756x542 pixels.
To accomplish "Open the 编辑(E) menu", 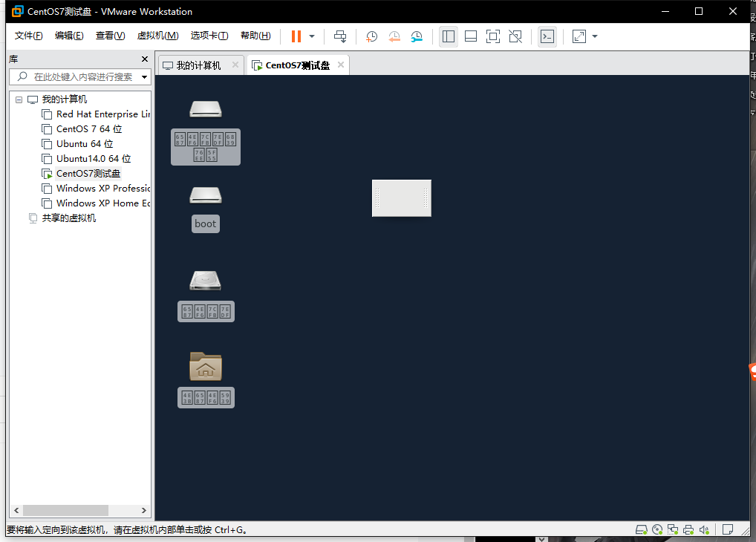I will click(69, 36).
